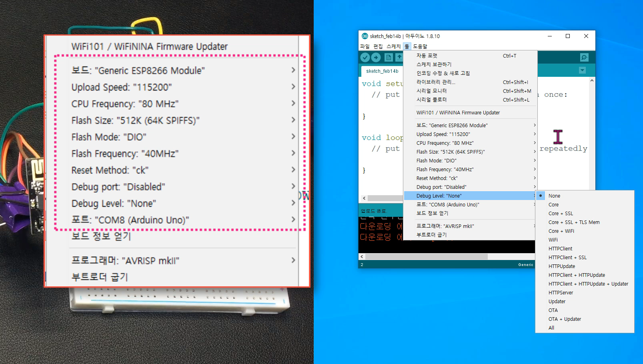Select OTA + Updater debug level
Viewport: 643px width, 364px height.
pyautogui.click(x=585, y=319)
